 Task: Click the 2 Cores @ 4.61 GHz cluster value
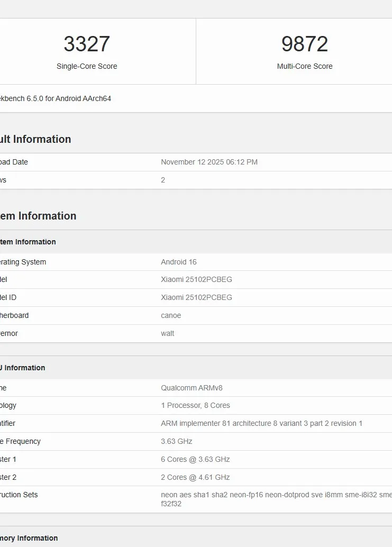tap(195, 477)
